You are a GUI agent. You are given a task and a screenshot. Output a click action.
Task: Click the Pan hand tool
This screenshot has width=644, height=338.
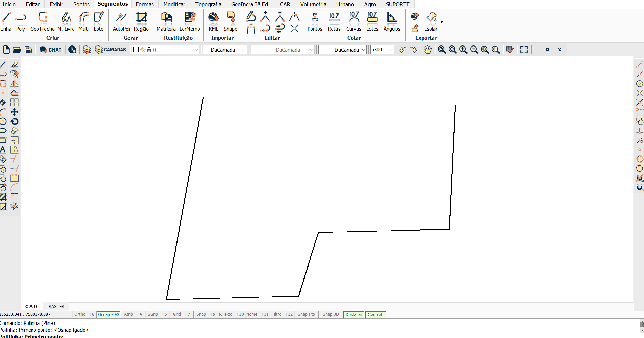(427, 50)
